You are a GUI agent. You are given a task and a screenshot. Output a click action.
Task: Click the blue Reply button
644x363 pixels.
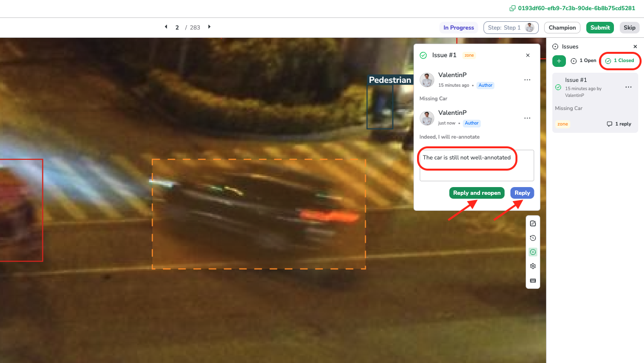pos(522,193)
